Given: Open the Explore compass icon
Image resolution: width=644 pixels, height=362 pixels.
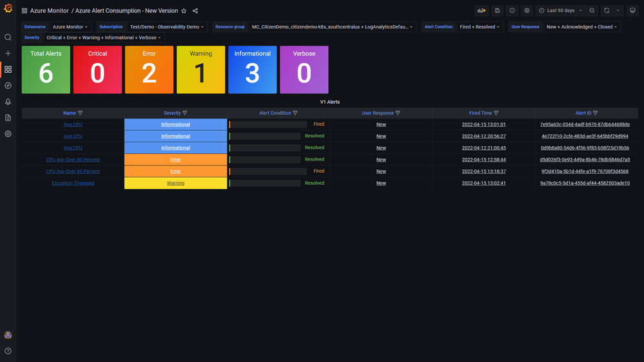Looking at the screenshot, I should point(8,86).
